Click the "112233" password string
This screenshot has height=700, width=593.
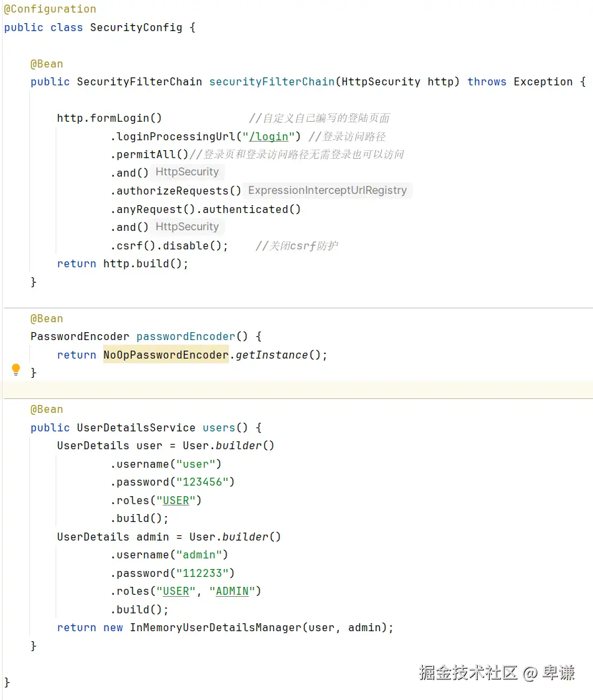click(x=203, y=573)
